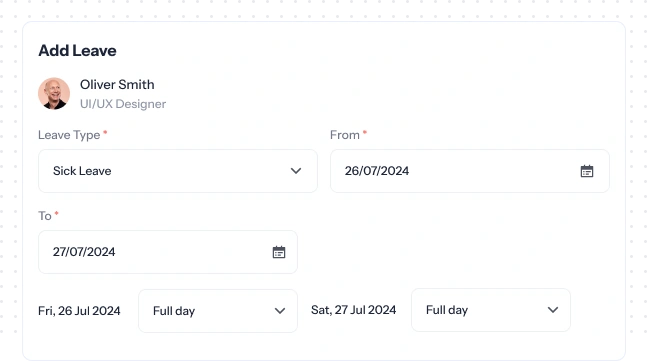The image size is (647, 361).
Task: Expand Full day dropdown for Sat, 27 Jul
Action: click(491, 310)
